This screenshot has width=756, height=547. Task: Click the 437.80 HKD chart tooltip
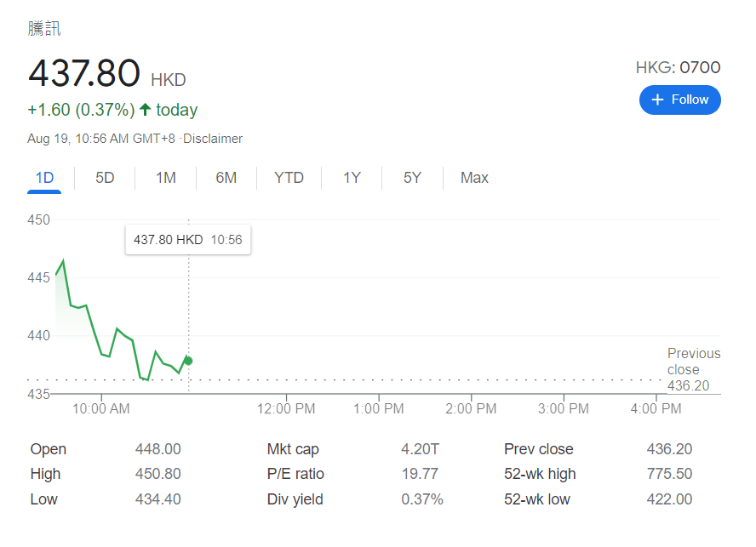point(188,240)
